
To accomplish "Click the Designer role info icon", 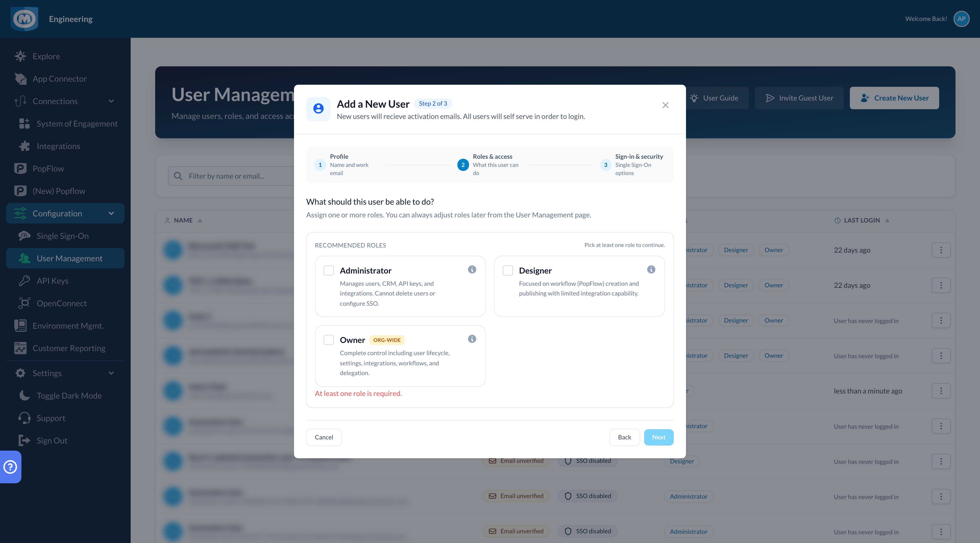I will pyautogui.click(x=651, y=270).
